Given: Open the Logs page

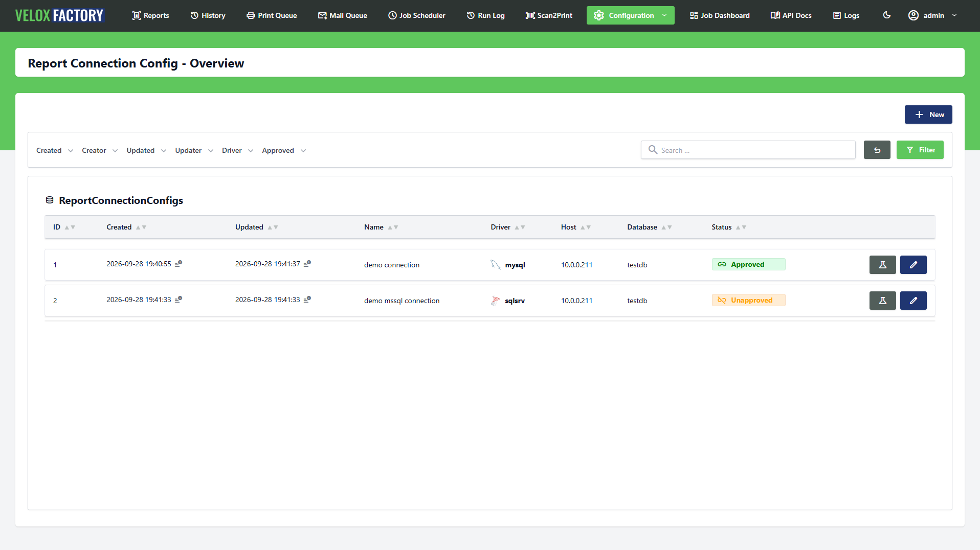Looking at the screenshot, I should tap(847, 15).
